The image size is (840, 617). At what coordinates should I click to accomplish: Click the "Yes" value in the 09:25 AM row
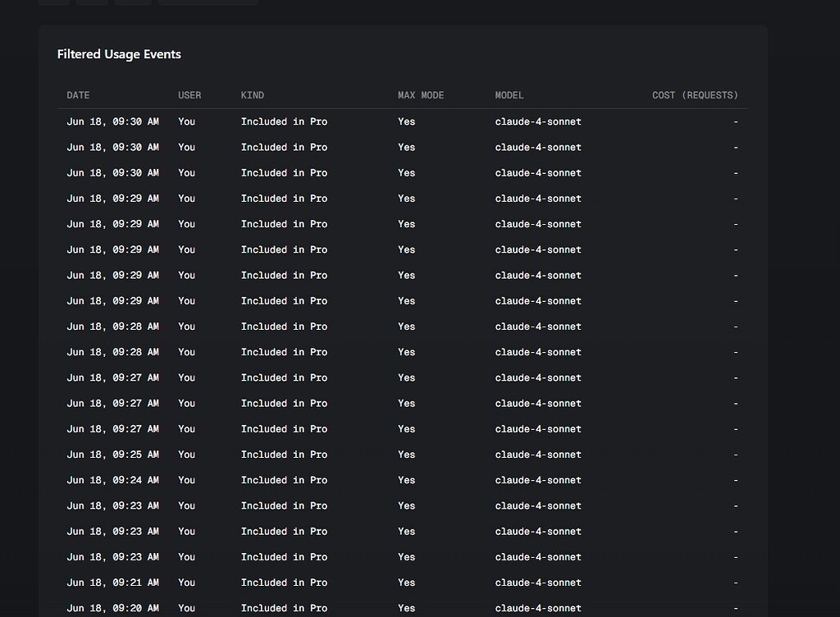[x=406, y=455]
